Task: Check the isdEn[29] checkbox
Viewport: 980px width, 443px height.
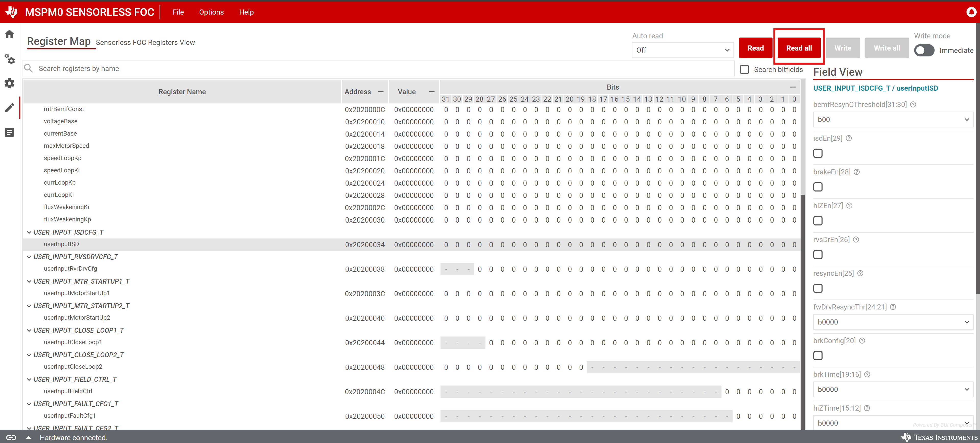Action: tap(818, 153)
